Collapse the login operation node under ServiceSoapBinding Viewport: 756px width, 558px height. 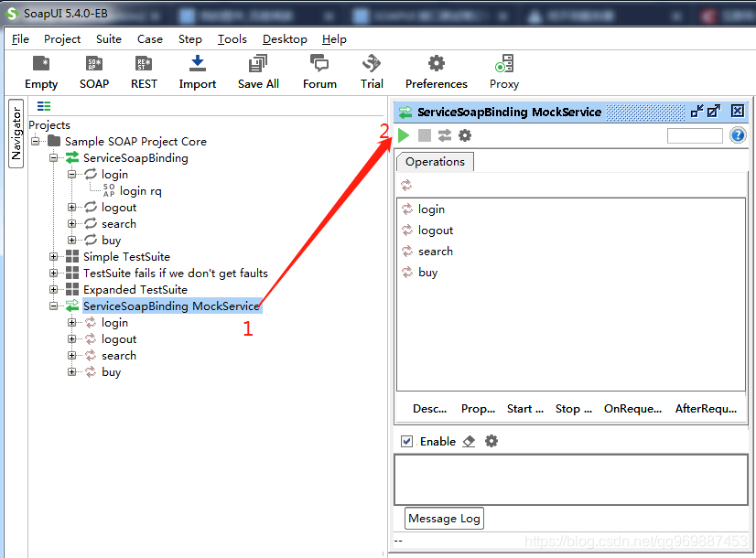71,174
